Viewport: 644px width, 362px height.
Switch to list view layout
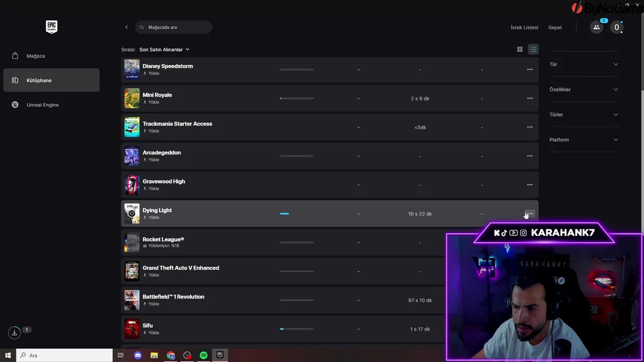tap(533, 49)
